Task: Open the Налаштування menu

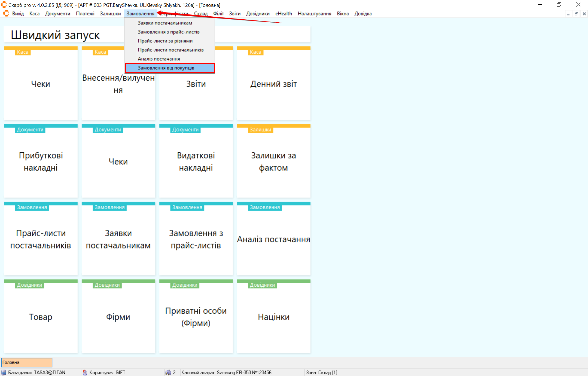Action: pyautogui.click(x=314, y=14)
